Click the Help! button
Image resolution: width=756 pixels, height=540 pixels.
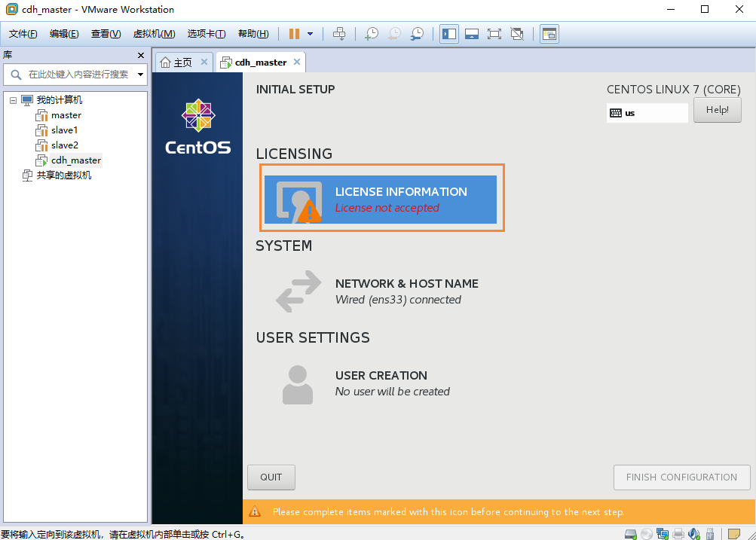point(718,110)
